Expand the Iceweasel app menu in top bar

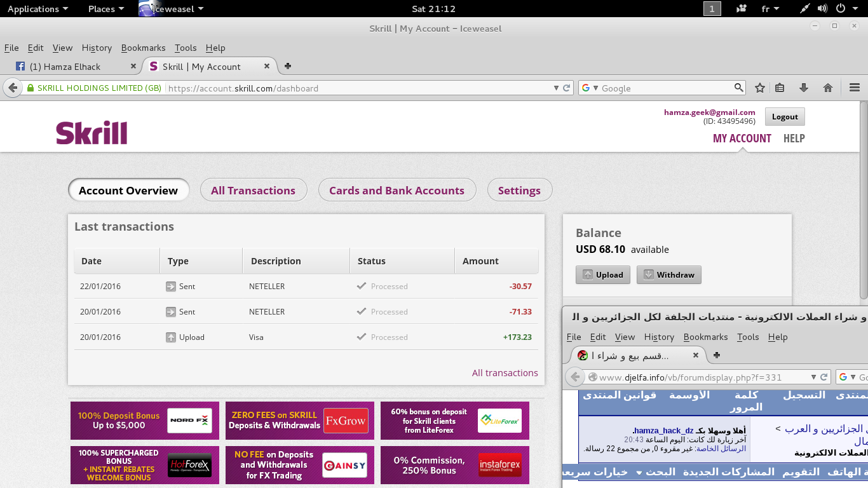173,9
